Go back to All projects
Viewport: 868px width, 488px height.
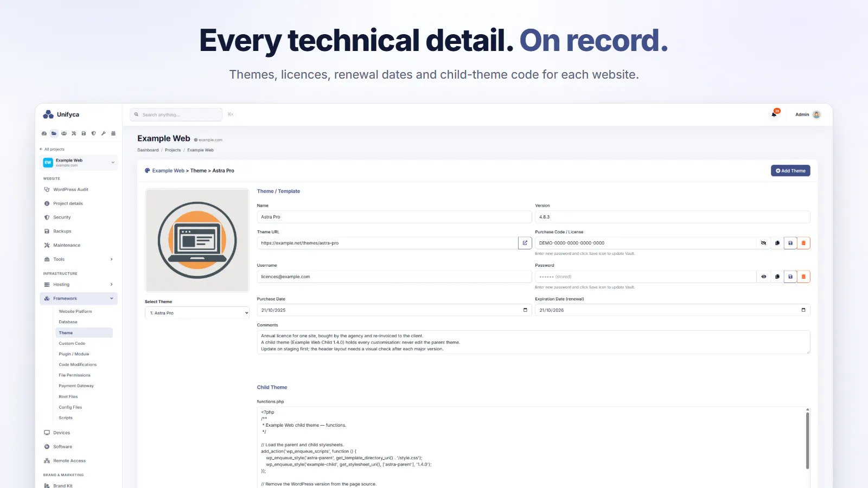(52, 149)
